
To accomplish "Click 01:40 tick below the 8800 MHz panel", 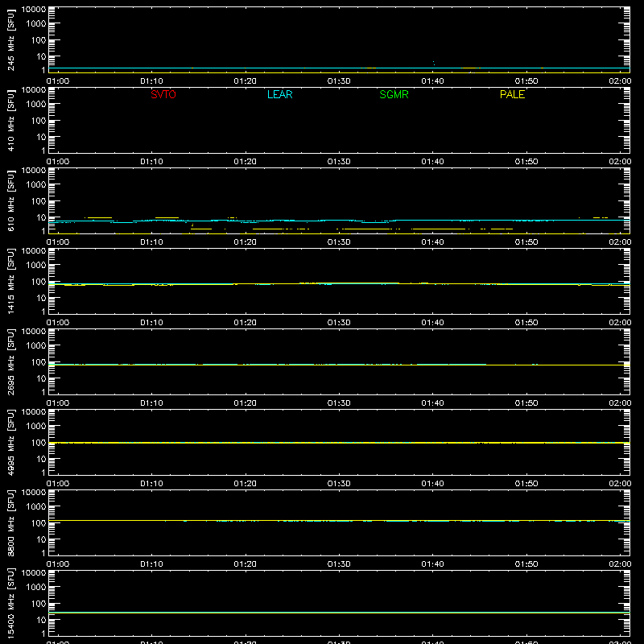I will (x=432, y=564).
